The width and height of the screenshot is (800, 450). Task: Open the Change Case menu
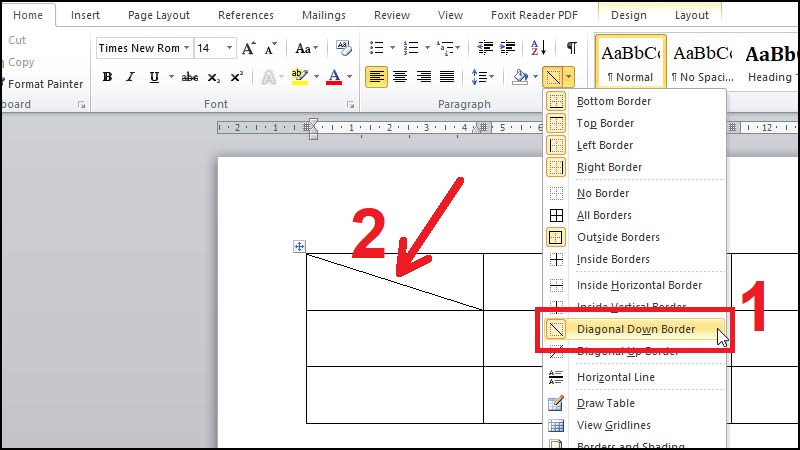(x=306, y=48)
